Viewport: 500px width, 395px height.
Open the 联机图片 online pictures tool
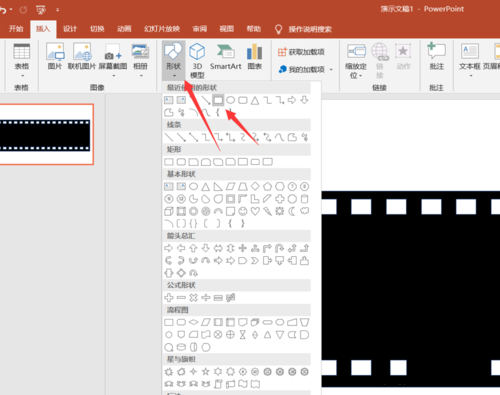click(82, 57)
